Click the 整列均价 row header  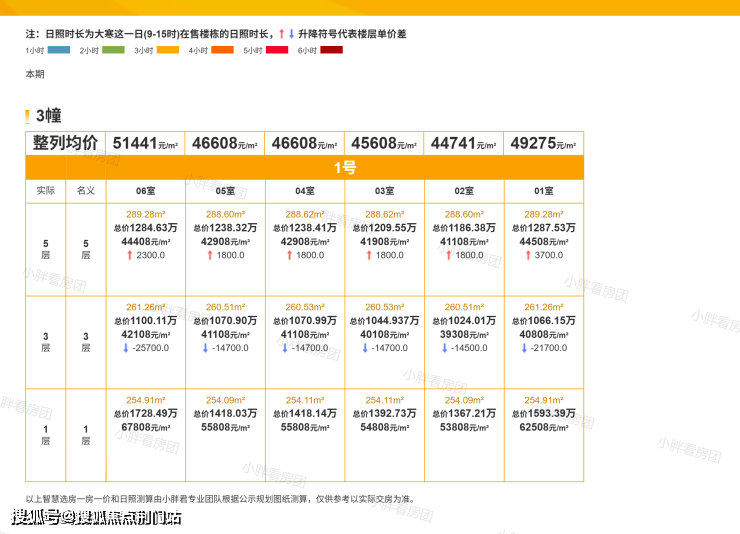pyautogui.click(x=65, y=143)
